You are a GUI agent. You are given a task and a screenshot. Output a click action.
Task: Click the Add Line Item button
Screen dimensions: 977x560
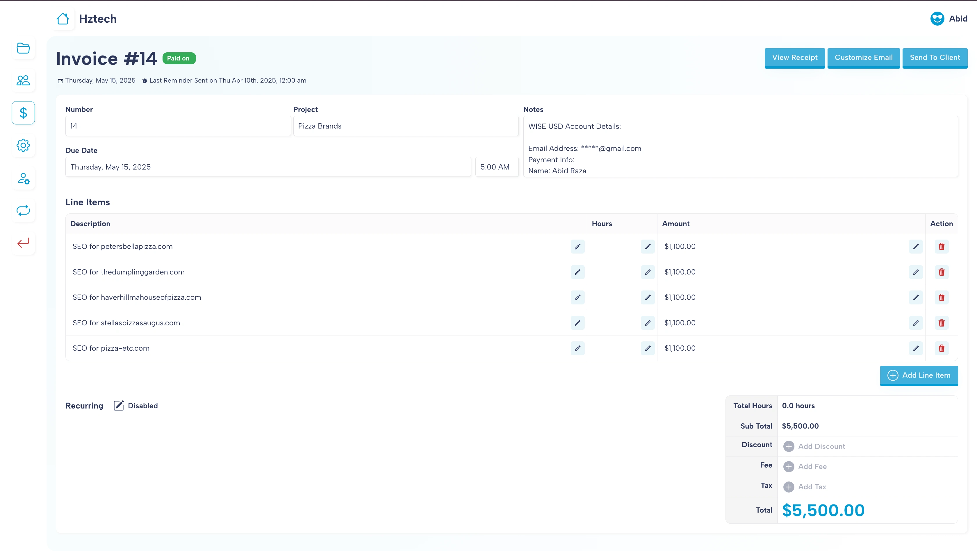coord(919,375)
